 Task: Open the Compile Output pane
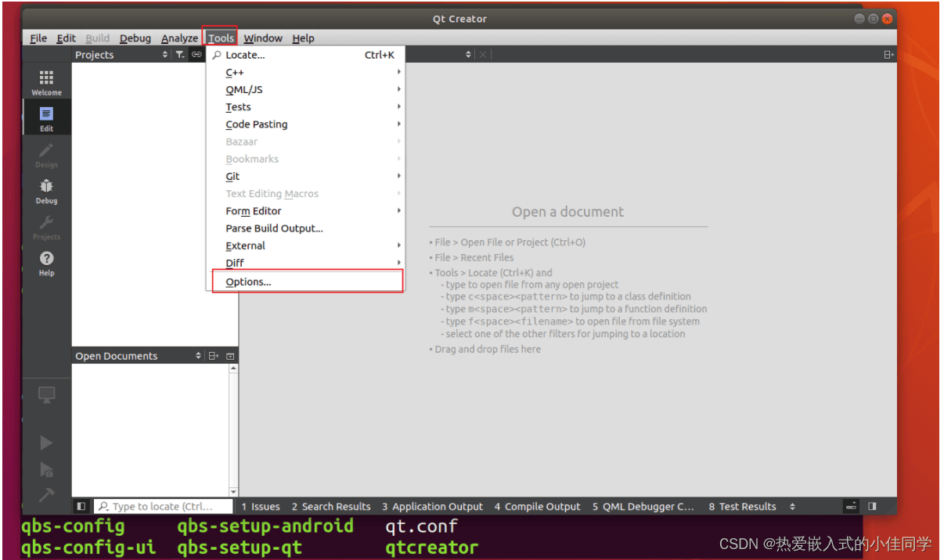tap(538, 507)
